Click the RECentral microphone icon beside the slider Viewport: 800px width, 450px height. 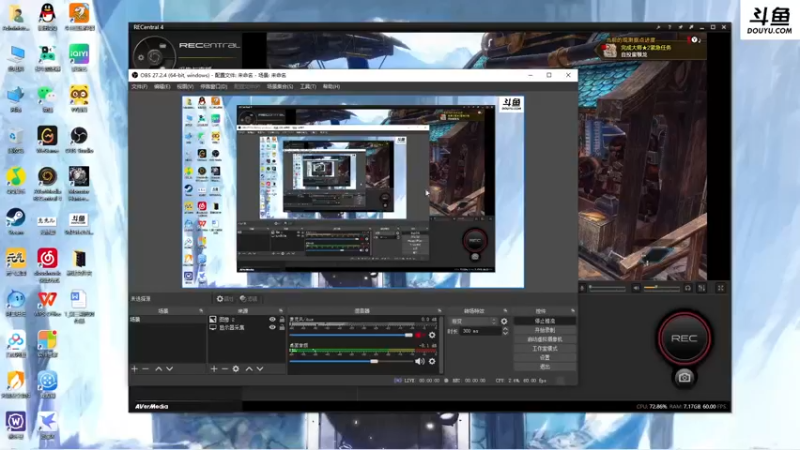point(582,288)
